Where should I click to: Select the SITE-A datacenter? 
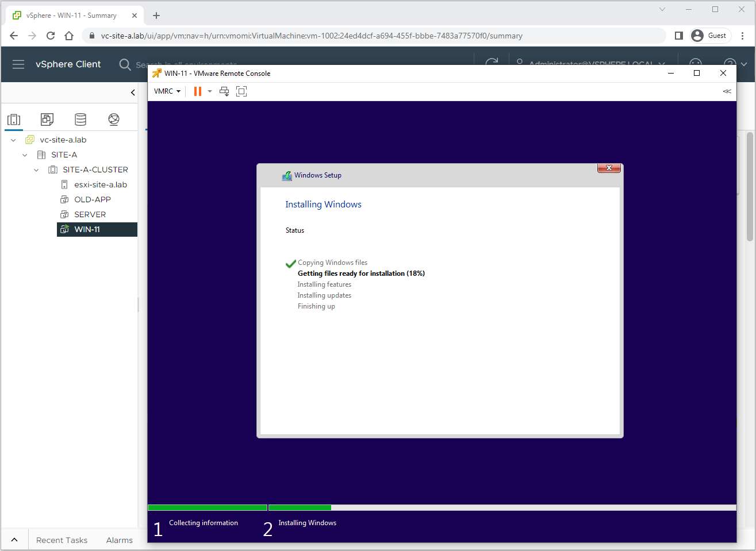click(64, 155)
